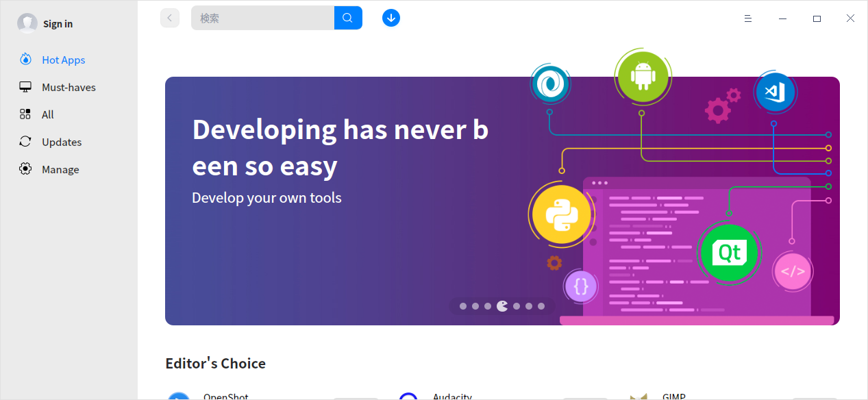Jump to the first banner carousel dot

point(463,306)
